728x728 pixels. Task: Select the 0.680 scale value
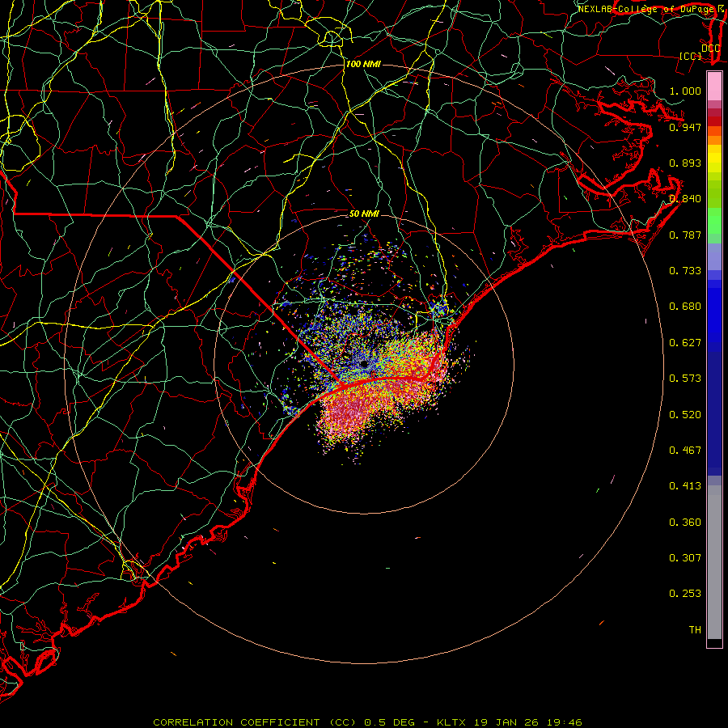(685, 307)
